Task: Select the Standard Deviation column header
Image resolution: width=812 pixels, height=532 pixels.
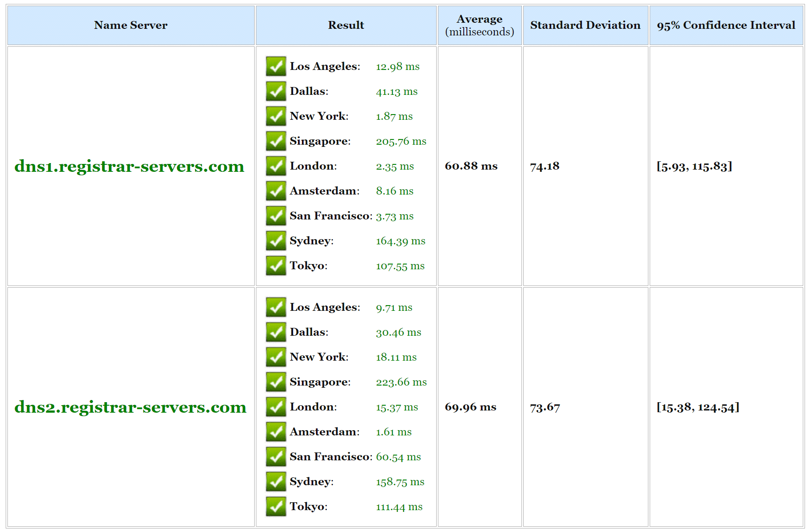Action: click(x=585, y=25)
